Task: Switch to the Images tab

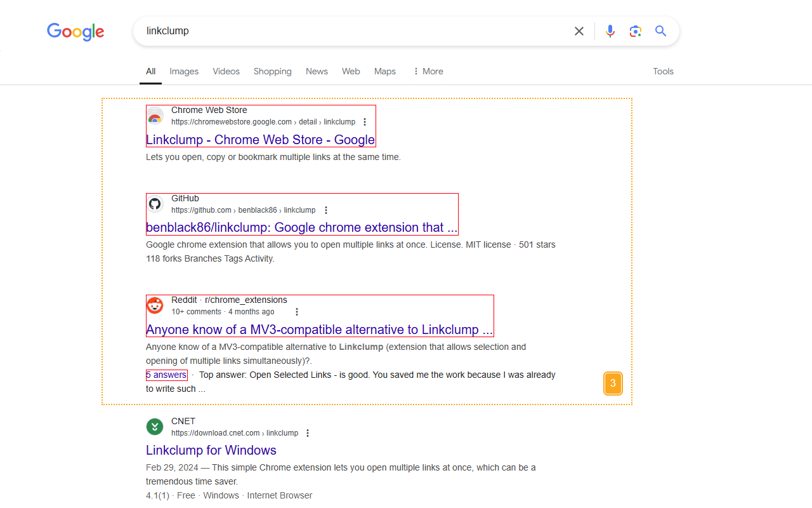Action: click(x=183, y=71)
